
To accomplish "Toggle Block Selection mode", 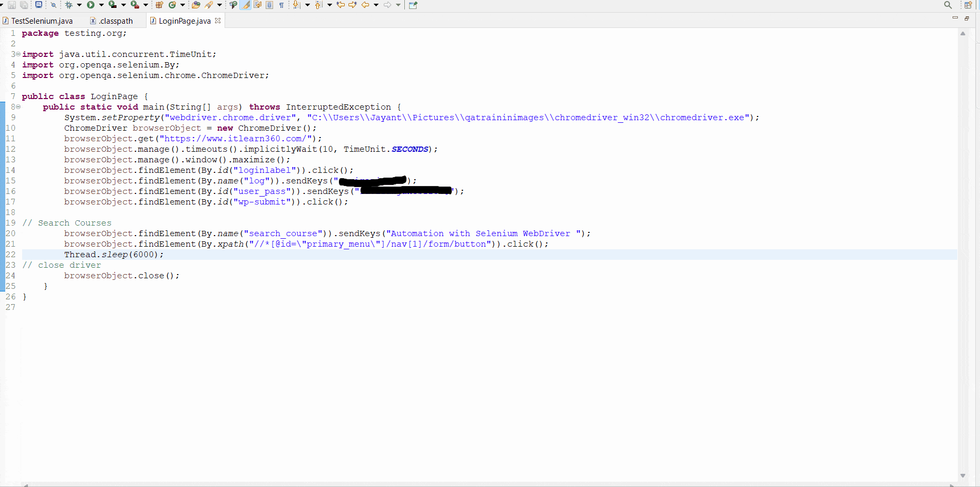I will [269, 5].
